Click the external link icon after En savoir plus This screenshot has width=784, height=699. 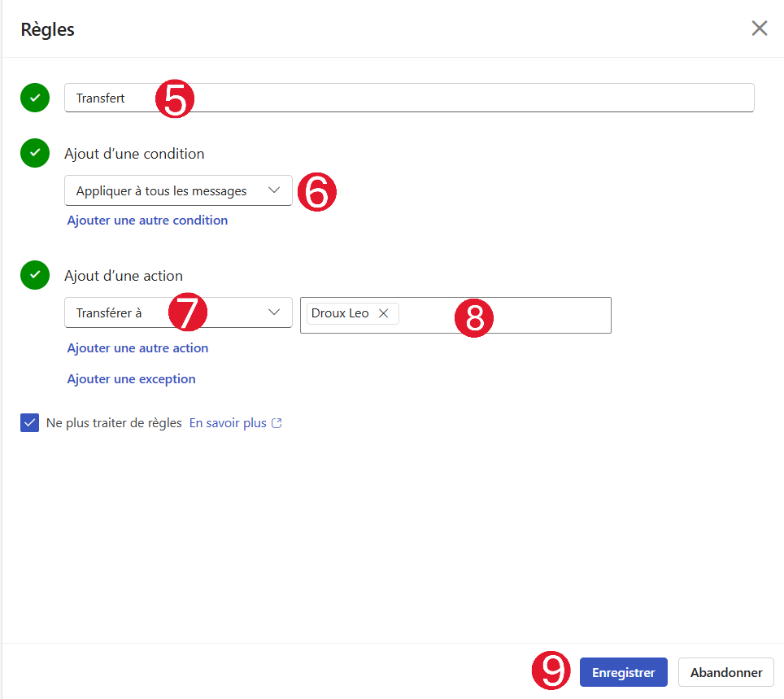tap(277, 423)
